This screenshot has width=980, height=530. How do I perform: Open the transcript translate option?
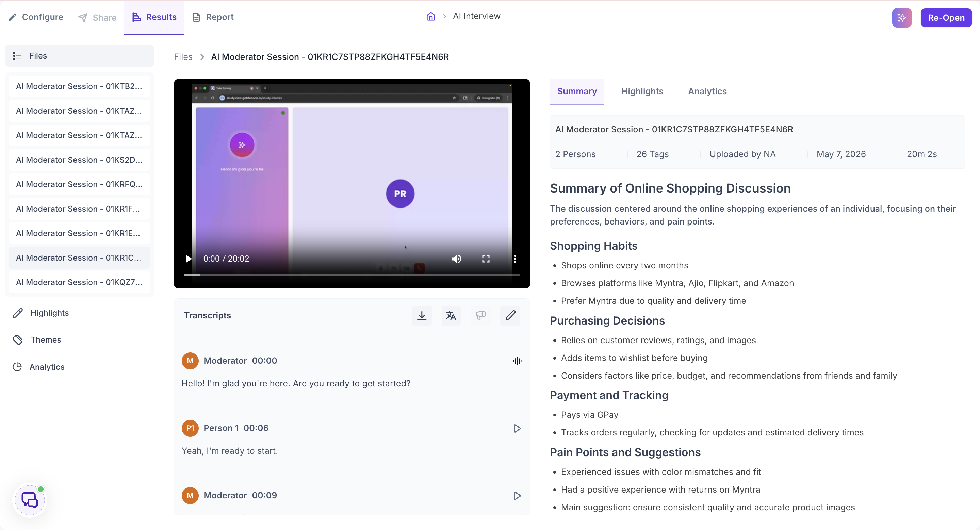451,315
